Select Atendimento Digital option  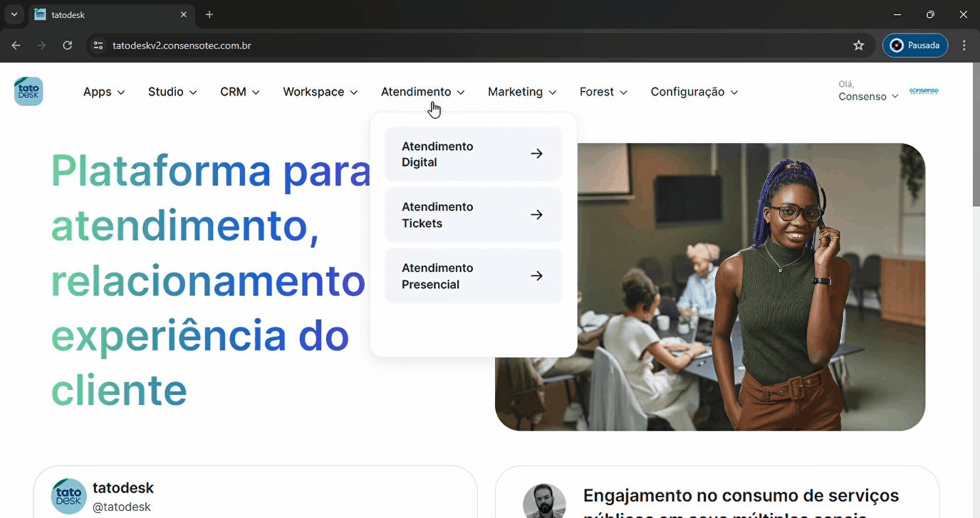click(x=473, y=154)
